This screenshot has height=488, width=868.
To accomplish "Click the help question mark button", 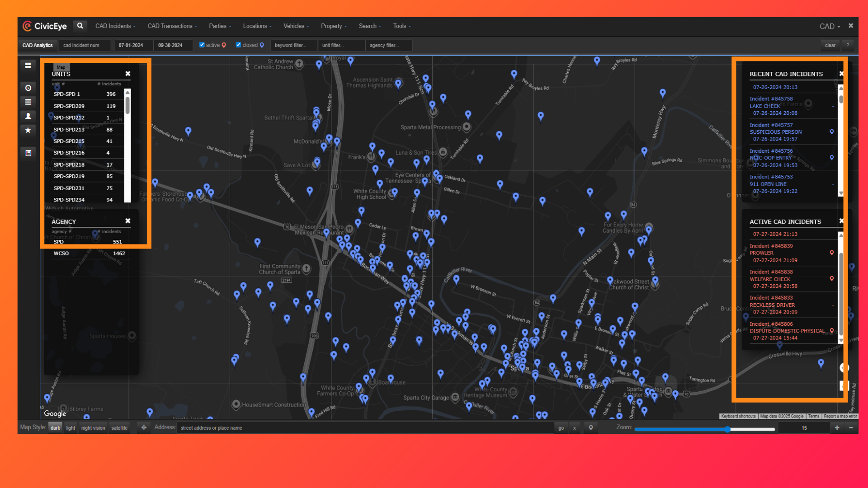I will [x=848, y=45].
